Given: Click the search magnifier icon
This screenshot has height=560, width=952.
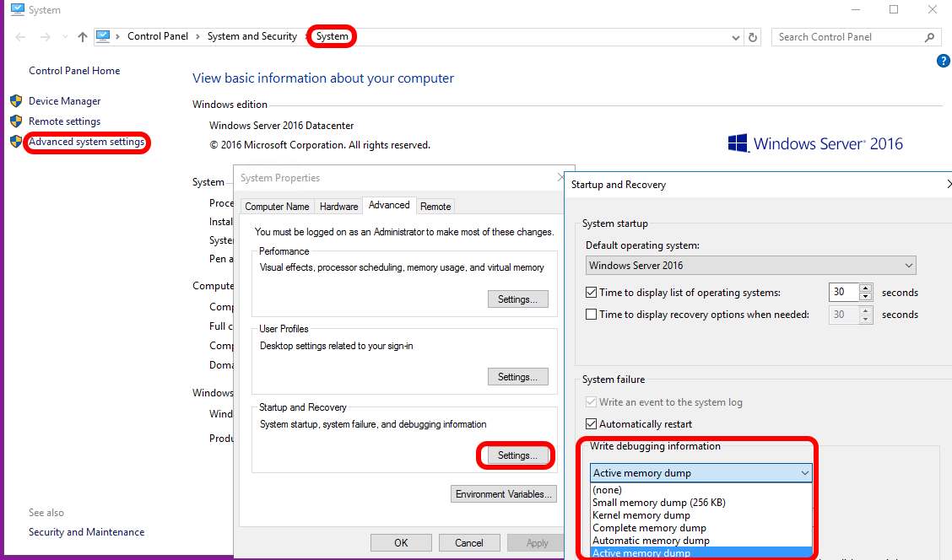Looking at the screenshot, I should (x=927, y=37).
